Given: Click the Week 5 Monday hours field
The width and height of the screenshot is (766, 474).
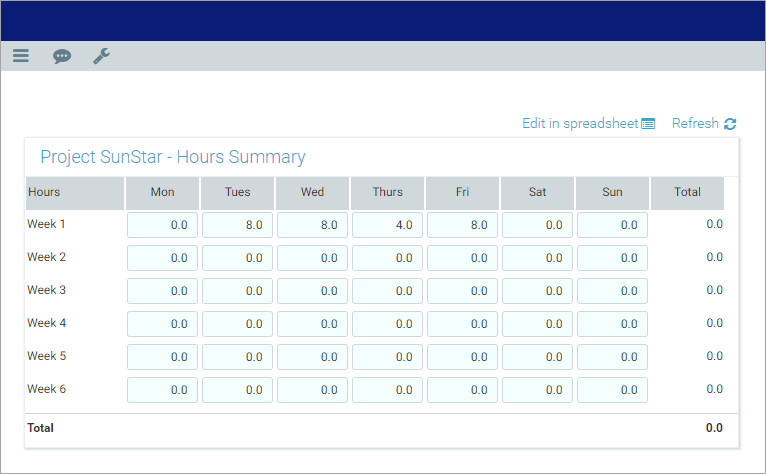Looking at the screenshot, I should pyautogui.click(x=162, y=357).
